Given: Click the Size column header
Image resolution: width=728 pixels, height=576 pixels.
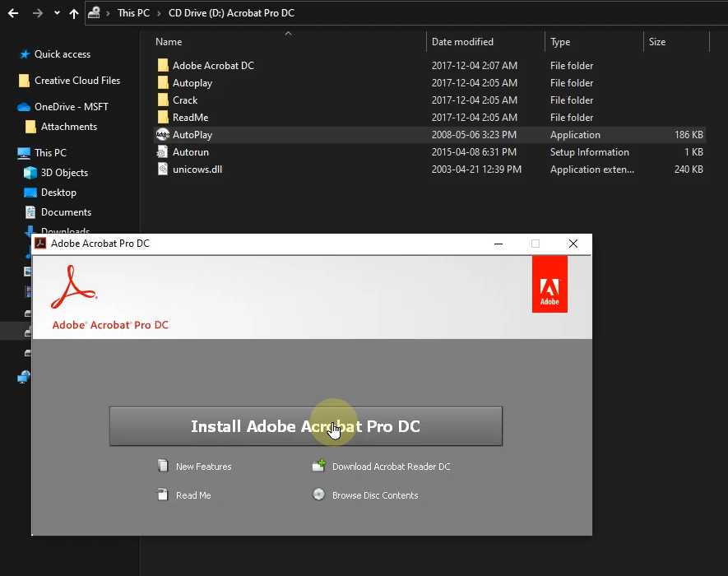Looking at the screenshot, I should point(657,42).
